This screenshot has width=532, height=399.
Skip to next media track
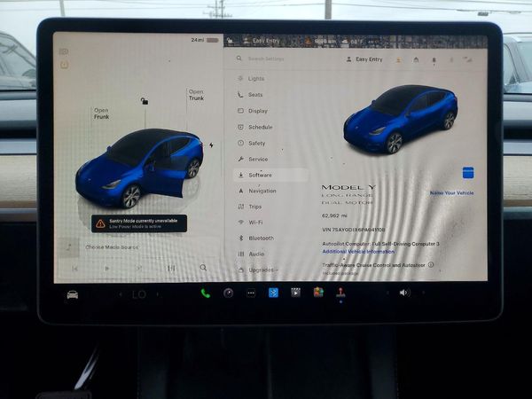click(139, 268)
